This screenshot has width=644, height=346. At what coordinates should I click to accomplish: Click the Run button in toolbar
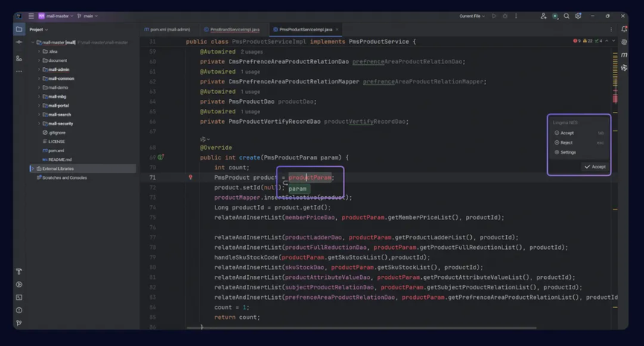pyautogui.click(x=494, y=16)
